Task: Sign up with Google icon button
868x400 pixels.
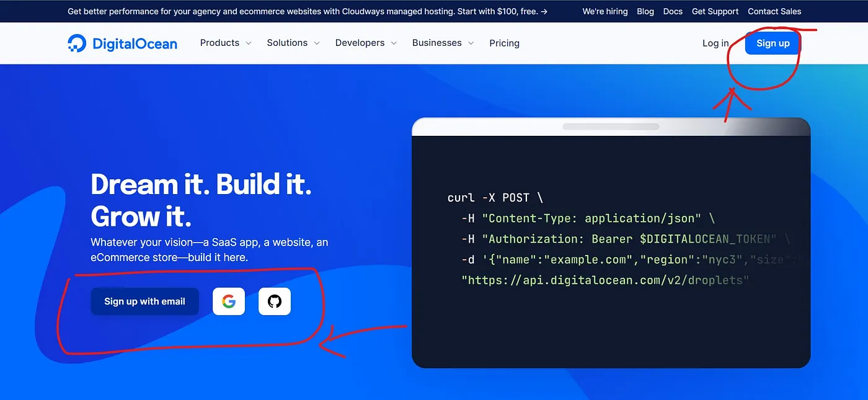Action: point(229,301)
